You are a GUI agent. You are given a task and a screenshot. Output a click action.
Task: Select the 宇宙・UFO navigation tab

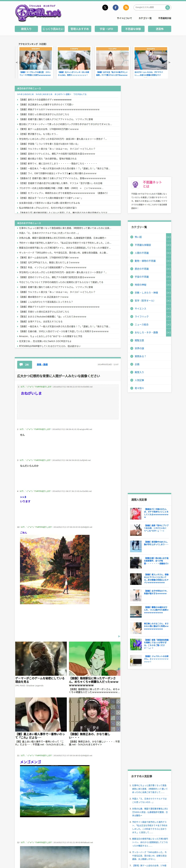(106, 29)
